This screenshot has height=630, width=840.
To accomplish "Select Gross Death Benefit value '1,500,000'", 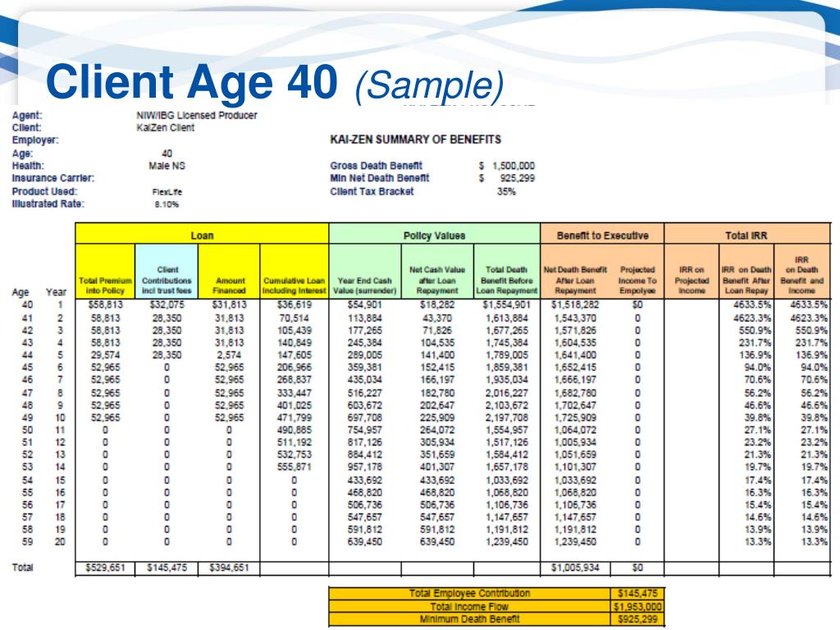I will pyautogui.click(x=514, y=166).
